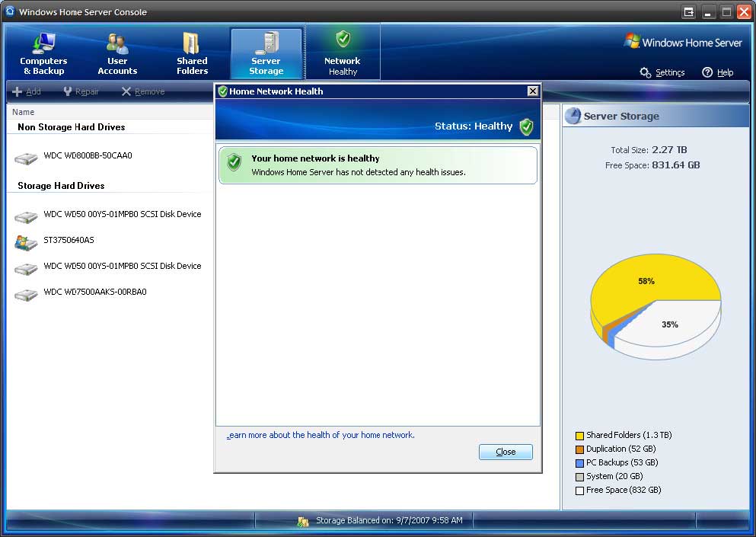Screen dimensions: 756x537
Task: Click the Repair icon in the toolbar
Action: 69,91
